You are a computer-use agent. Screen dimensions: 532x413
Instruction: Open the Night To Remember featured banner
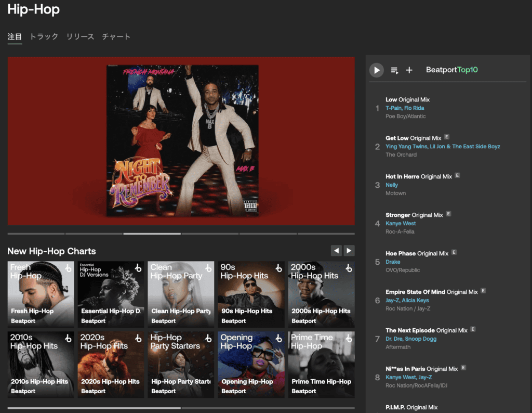click(x=181, y=141)
